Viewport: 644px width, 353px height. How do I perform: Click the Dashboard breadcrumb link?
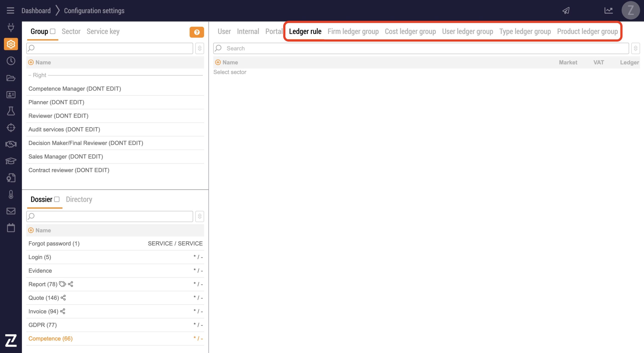coord(36,11)
